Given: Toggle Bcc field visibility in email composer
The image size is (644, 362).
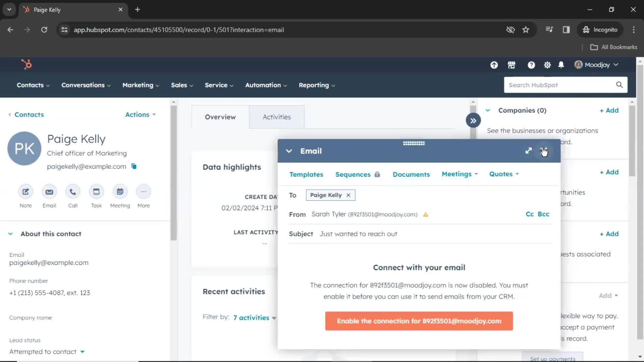Looking at the screenshot, I should pos(544,214).
